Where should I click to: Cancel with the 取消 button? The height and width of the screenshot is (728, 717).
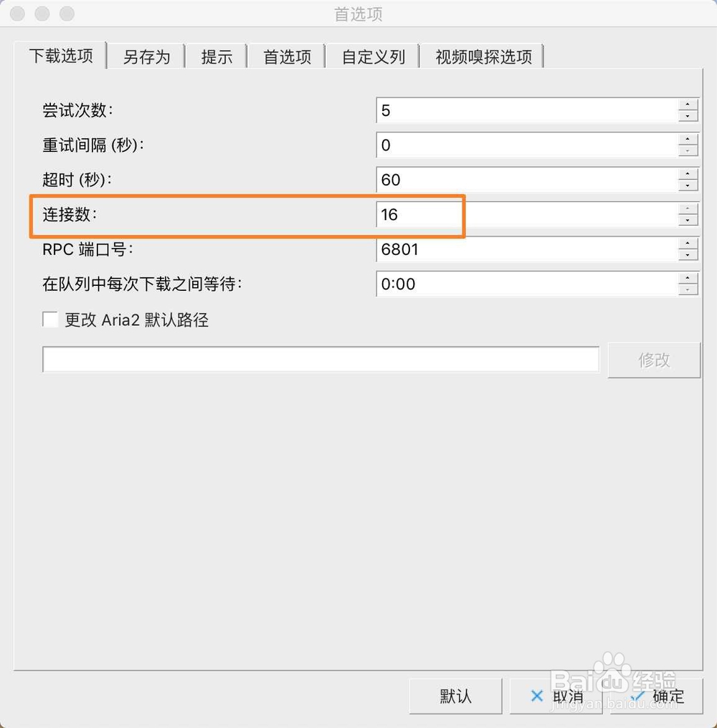tap(556, 696)
